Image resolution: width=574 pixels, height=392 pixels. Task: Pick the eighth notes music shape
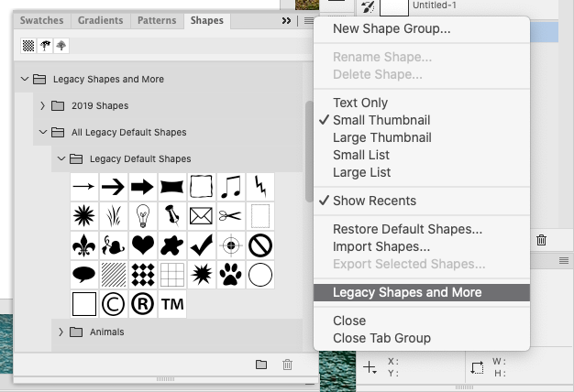point(230,187)
